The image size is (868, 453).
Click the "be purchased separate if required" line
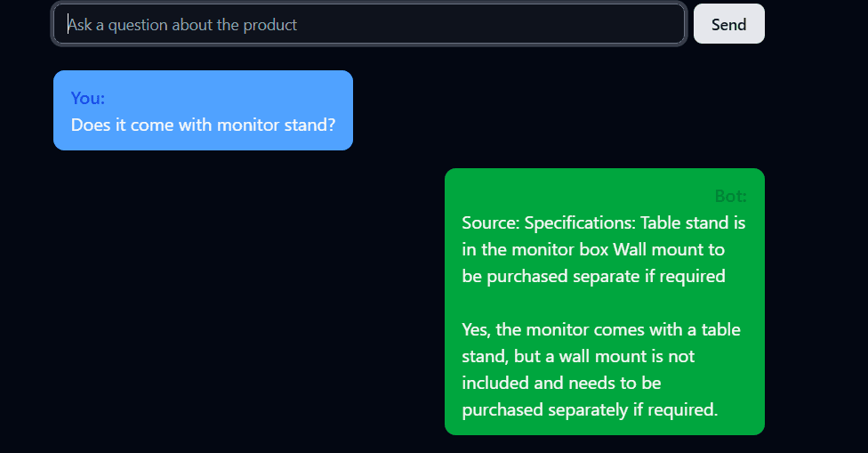pos(593,276)
